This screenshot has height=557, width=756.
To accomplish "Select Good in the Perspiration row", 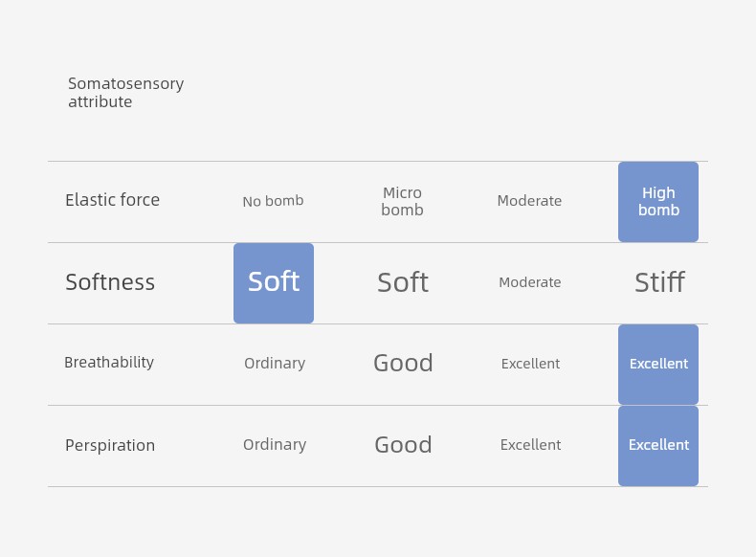I will (x=403, y=444).
